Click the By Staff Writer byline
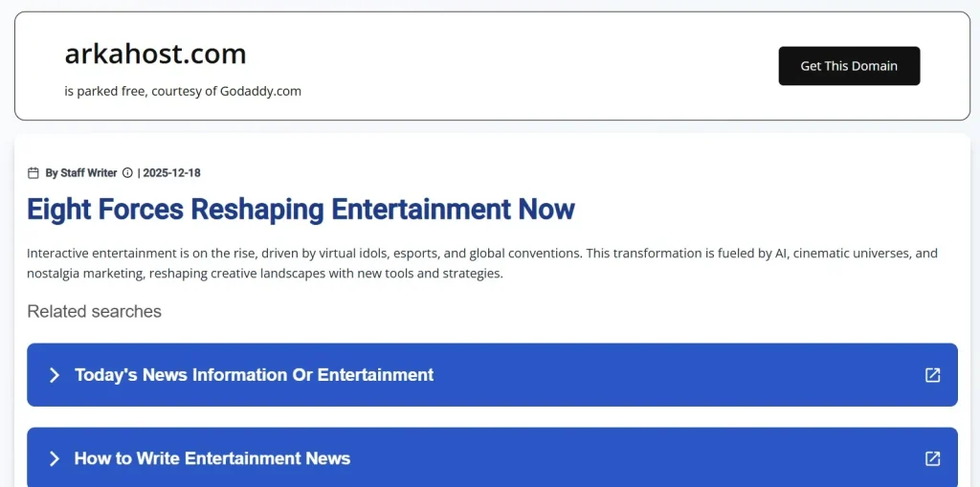 [81, 173]
